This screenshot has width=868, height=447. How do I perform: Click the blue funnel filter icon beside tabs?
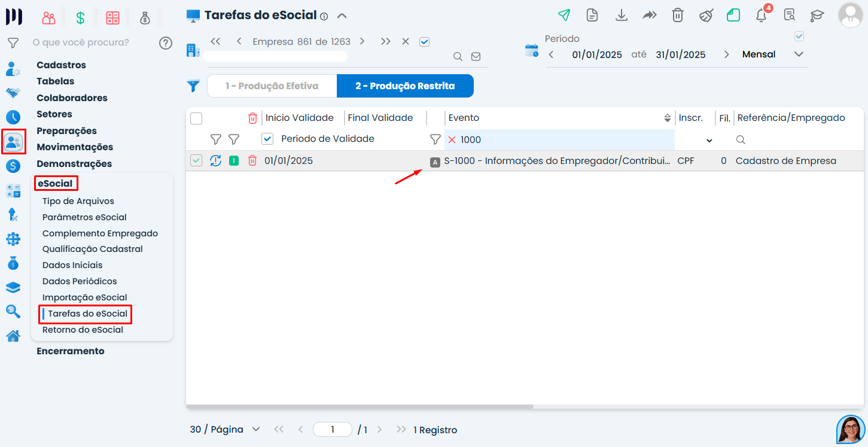click(x=193, y=86)
